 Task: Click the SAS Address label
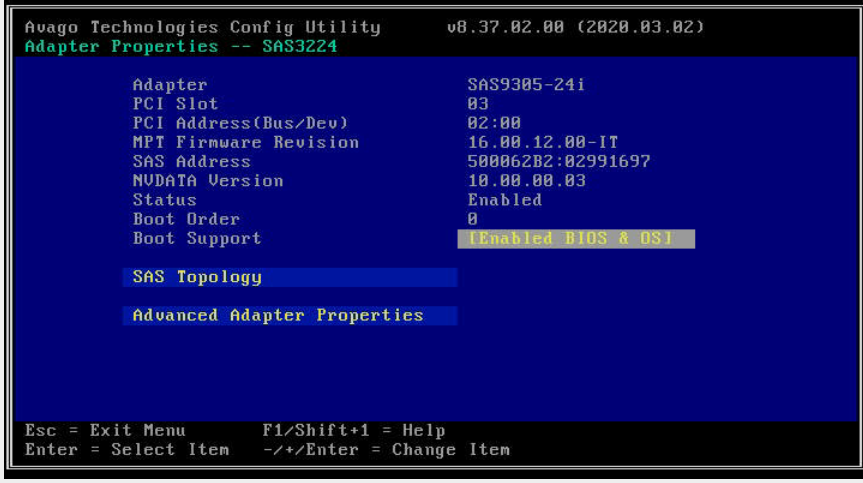click(x=192, y=162)
